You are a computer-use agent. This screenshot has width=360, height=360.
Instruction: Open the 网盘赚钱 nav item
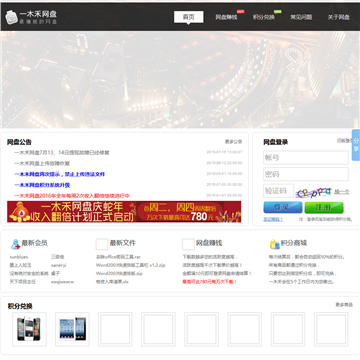226,17
